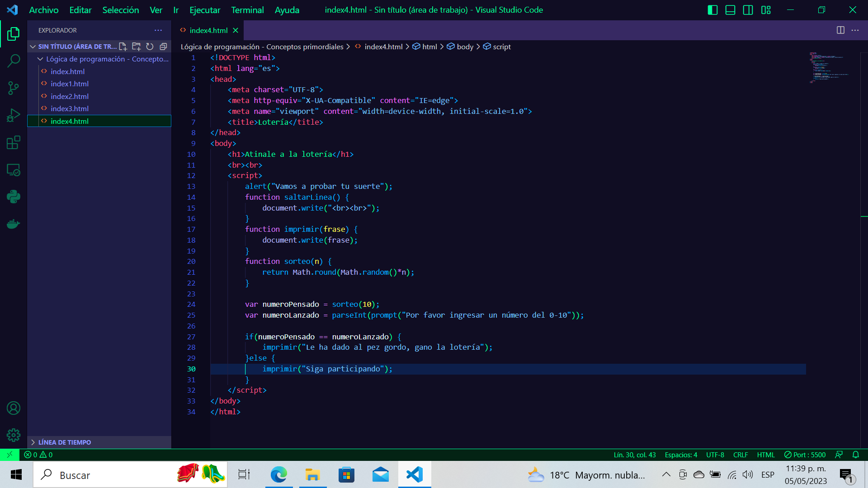Close the index4.html editor tab

tap(236, 30)
